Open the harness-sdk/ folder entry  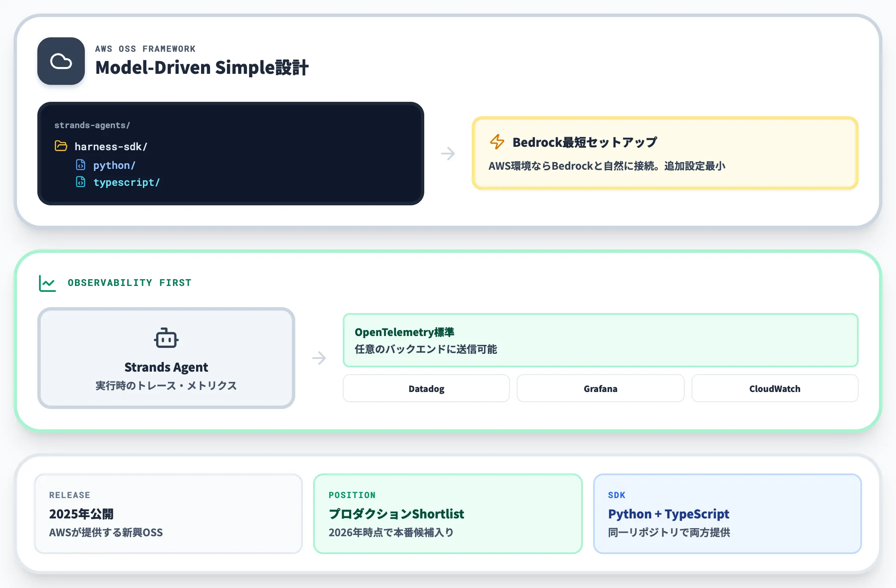tap(111, 146)
